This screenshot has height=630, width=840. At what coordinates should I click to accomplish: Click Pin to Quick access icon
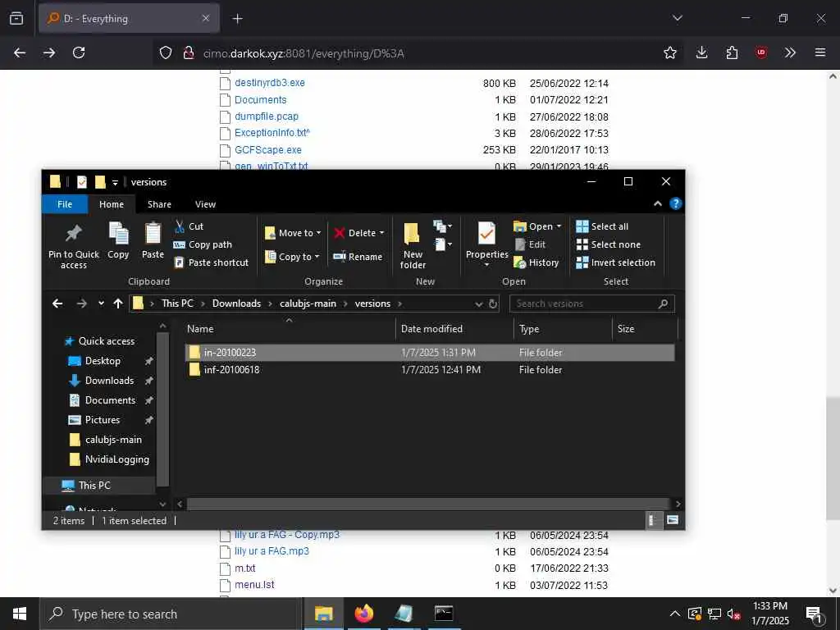pyautogui.click(x=73, y=234)
